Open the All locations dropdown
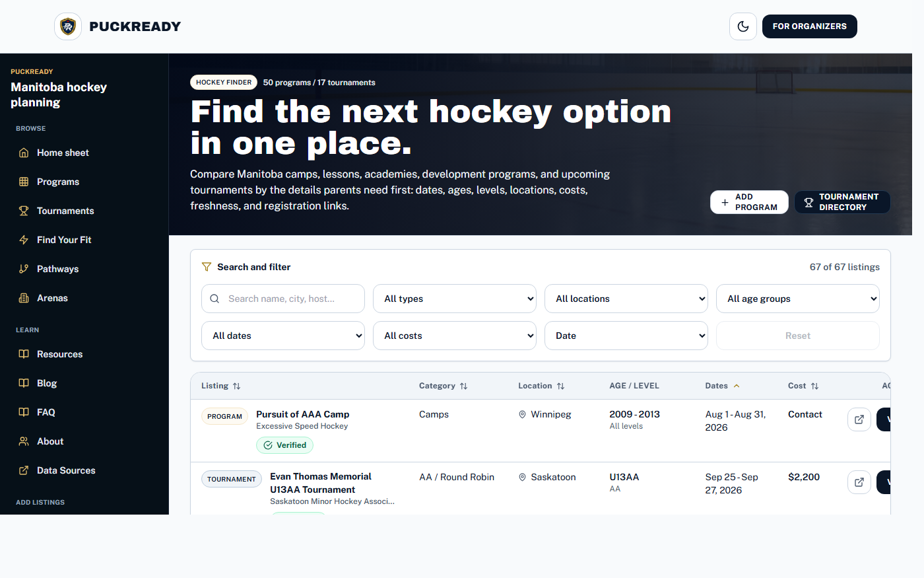The image size is (924, 578). (x=626, y=299)
